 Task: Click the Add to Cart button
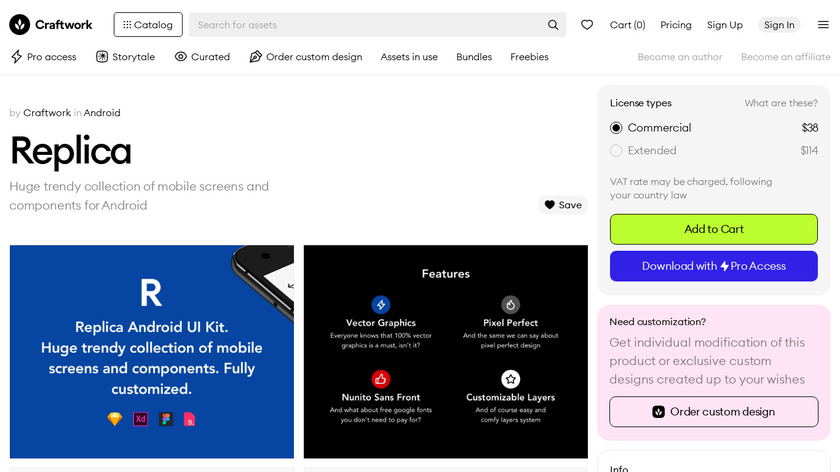tap(714, 229)
